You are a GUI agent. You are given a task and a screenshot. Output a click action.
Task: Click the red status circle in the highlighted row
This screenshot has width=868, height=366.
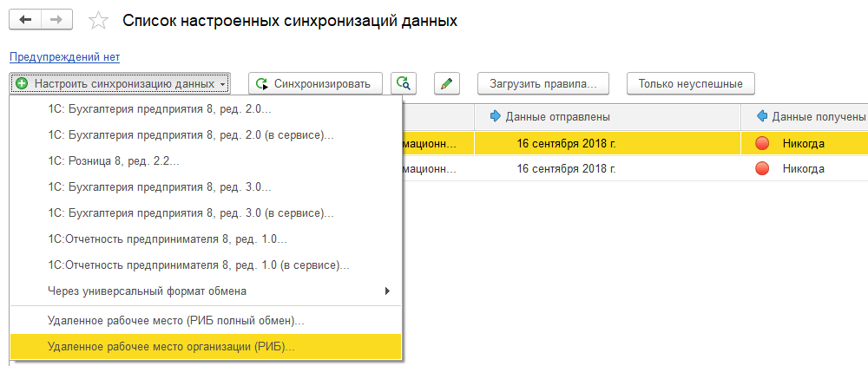point(763,143)
